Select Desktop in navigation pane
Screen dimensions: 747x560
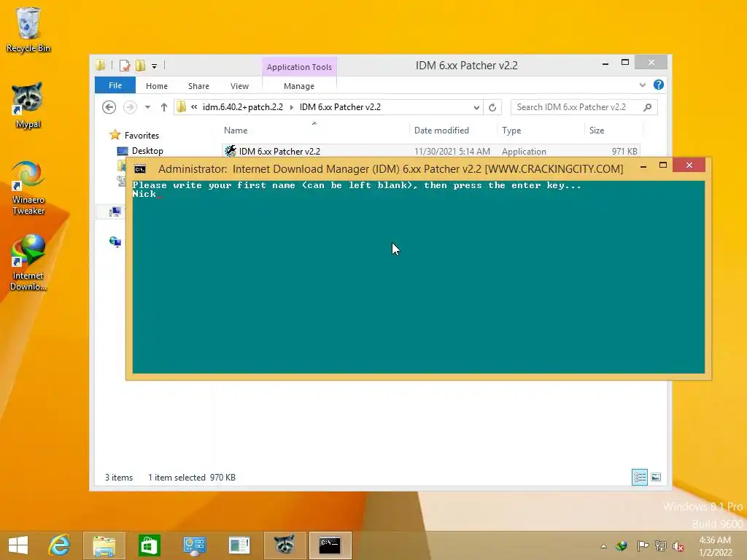pos(147,151)
